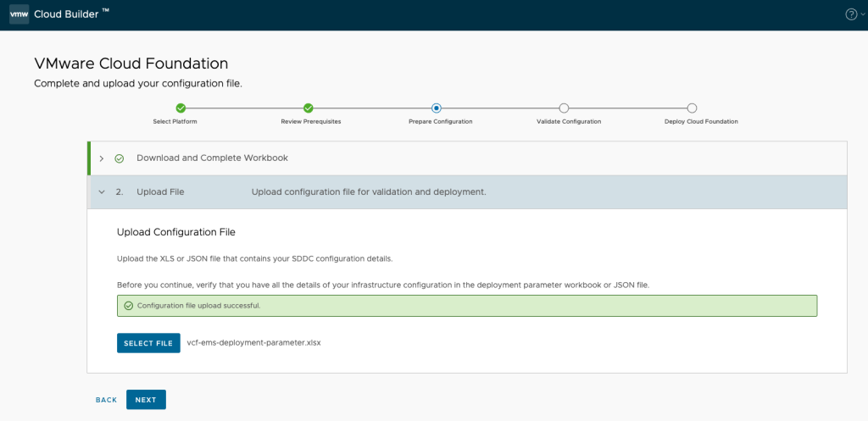The image size is (868, 421).
Task: Click the success check icon in green banner
Action: click(x=129, y=306)
